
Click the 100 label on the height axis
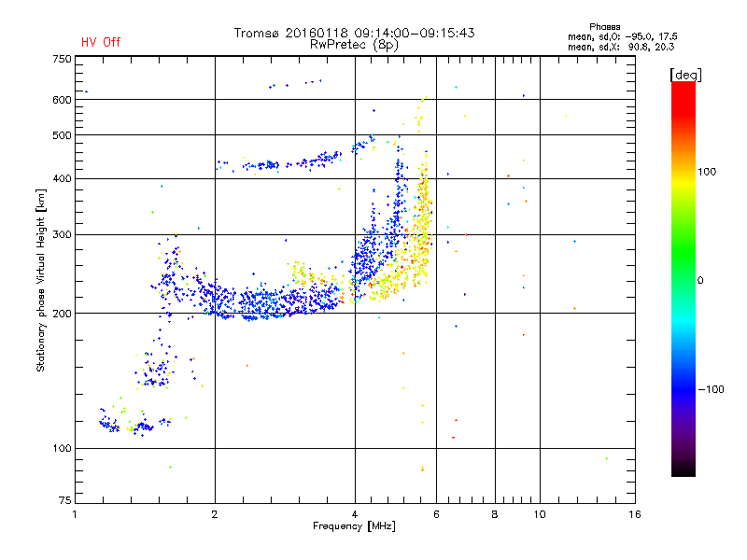[62, 448]
